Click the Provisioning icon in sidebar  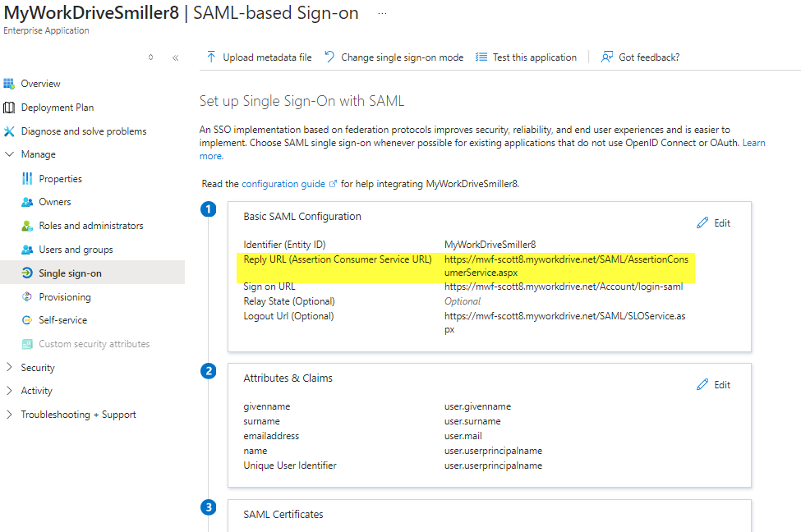[27, 297]
